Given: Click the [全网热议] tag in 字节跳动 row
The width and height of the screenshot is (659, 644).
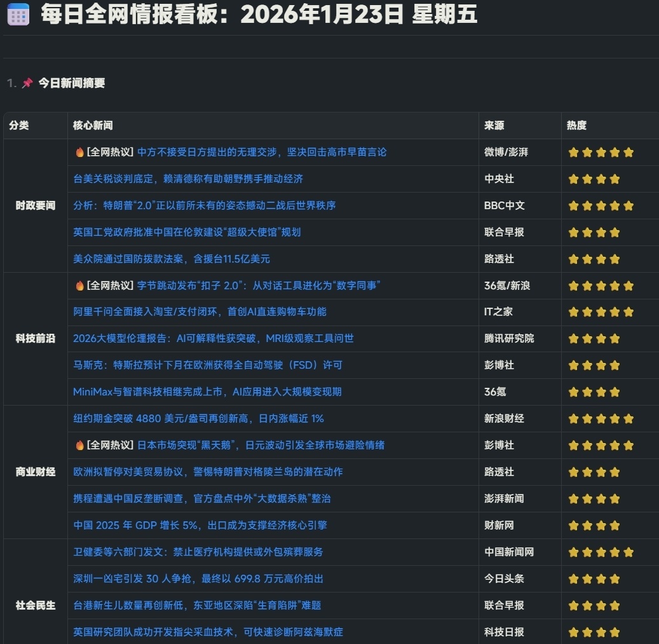Looking at the screenshot, I should [110, 286].
